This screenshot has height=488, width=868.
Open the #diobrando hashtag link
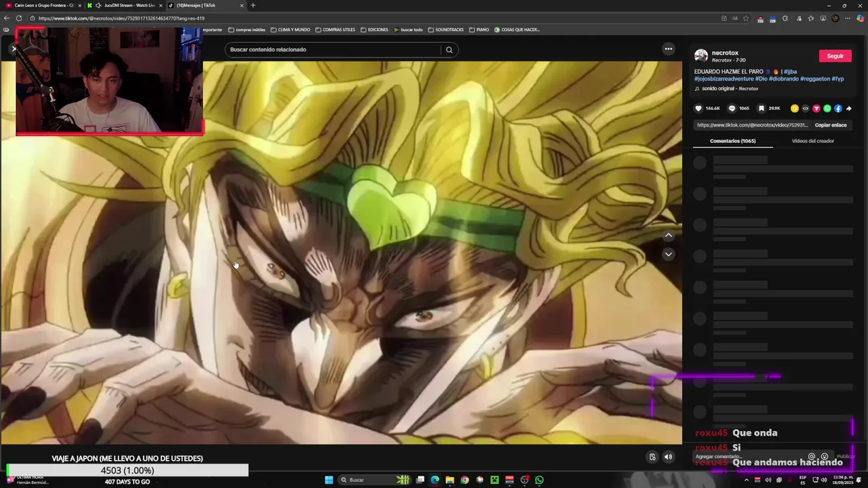783,79
